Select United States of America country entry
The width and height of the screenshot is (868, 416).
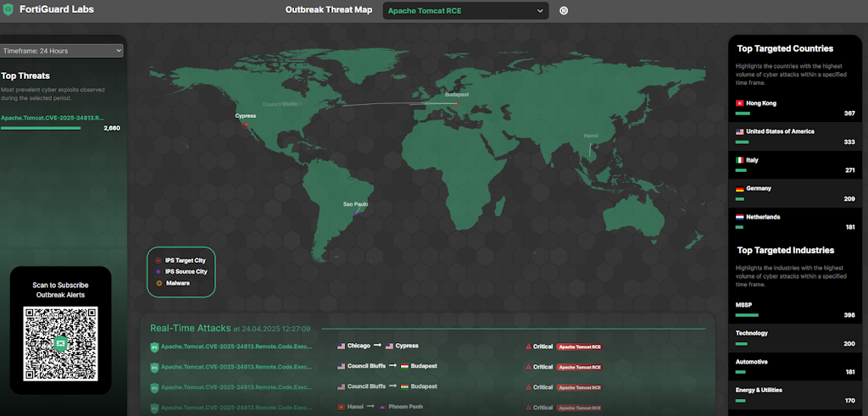795,136
